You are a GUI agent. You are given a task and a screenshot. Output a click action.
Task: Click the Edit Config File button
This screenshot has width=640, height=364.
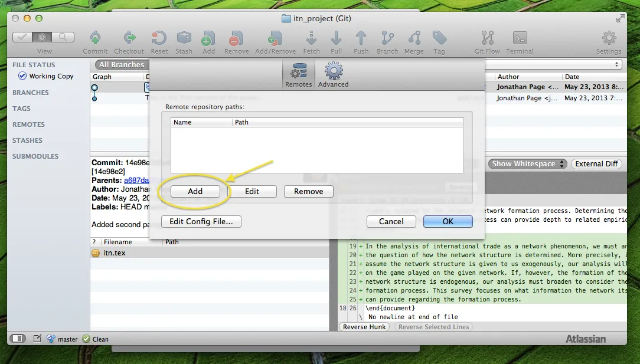[201, 222]
